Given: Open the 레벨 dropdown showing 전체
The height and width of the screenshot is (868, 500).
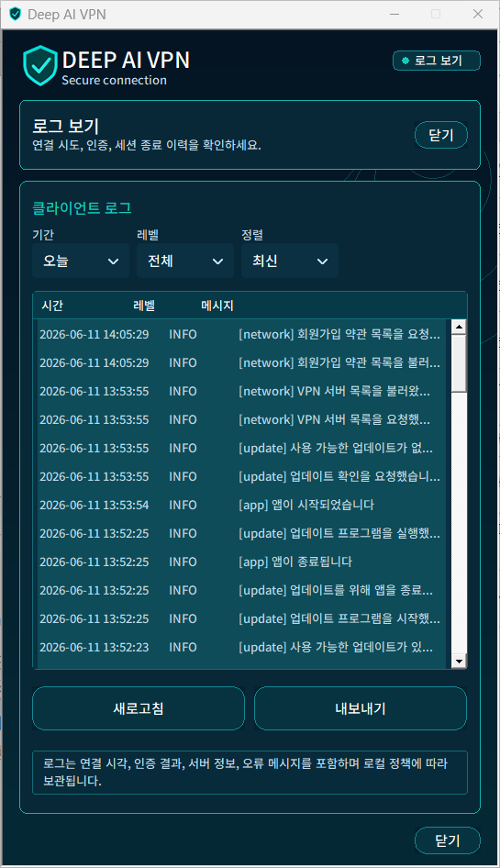Looking at the screenshot, I should [x=185, y=261].
